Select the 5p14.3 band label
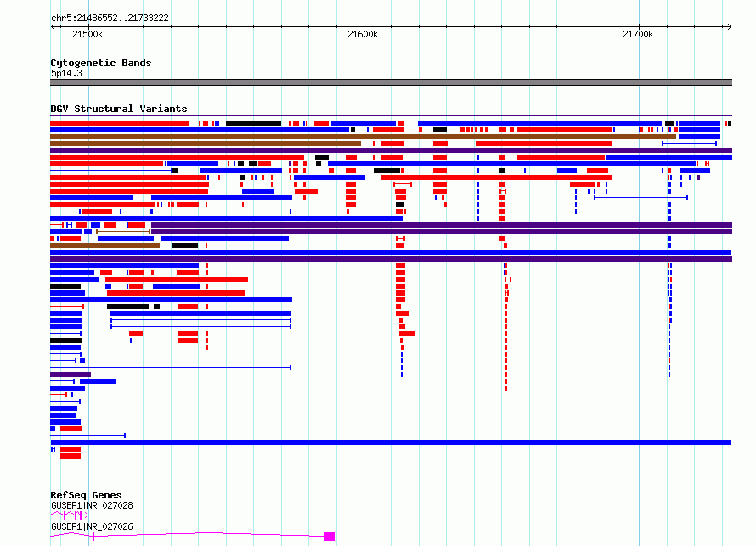The image size is (756, 546). coord(66,73)
